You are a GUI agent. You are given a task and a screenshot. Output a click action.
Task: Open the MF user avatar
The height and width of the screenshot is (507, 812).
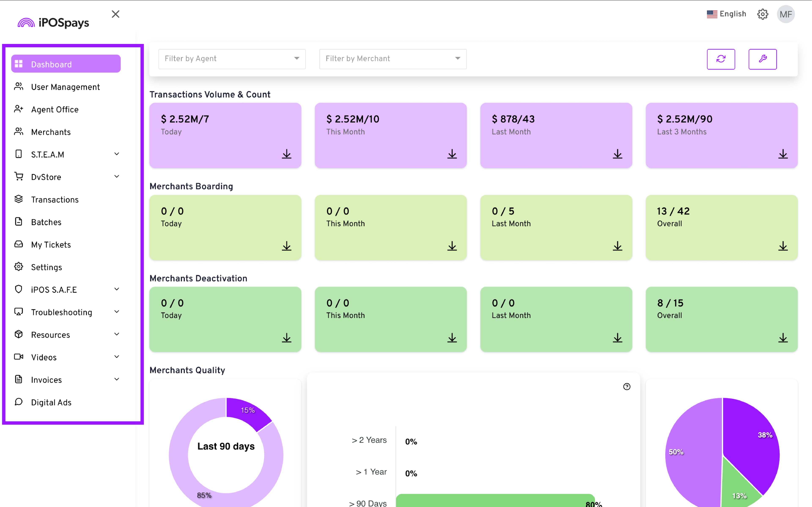point(786,14)
